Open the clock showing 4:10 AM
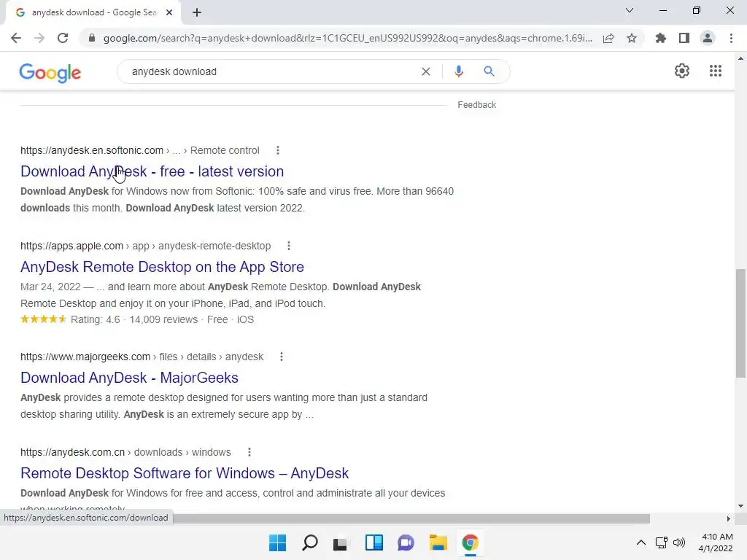Image resolution: width=747 pixels, height=560 pixels. point(716,542)
